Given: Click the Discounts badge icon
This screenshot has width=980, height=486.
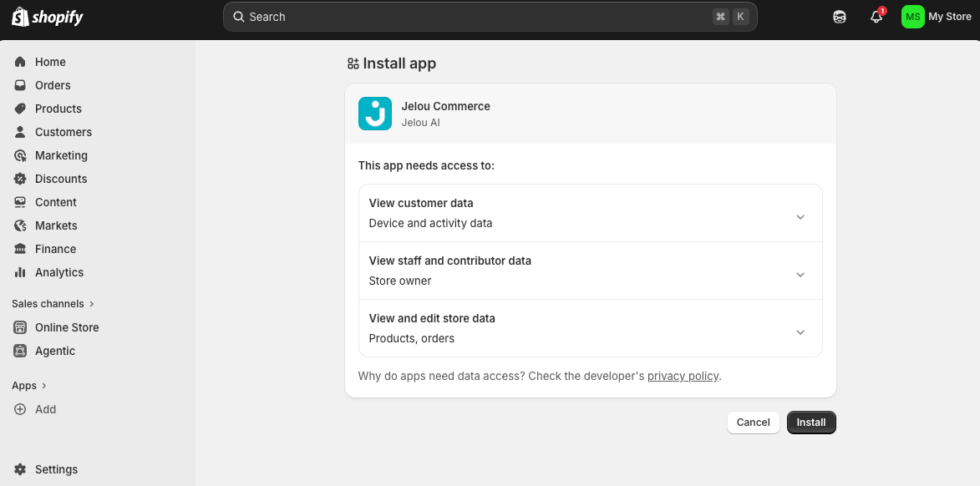Looking at the screenshot, I should coord(20,179).
